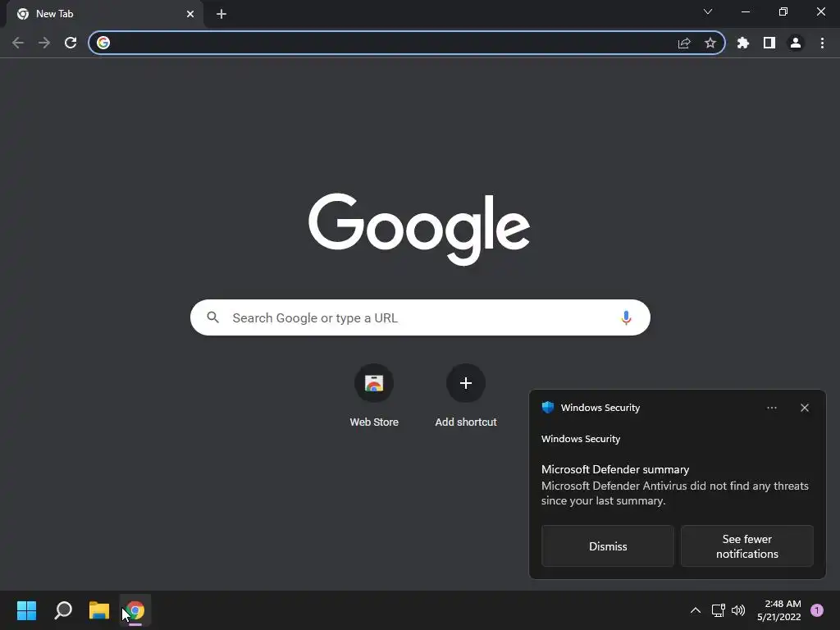Toggle the side panel icon
Screen dimensions: 840x630
tap(769, 43)
